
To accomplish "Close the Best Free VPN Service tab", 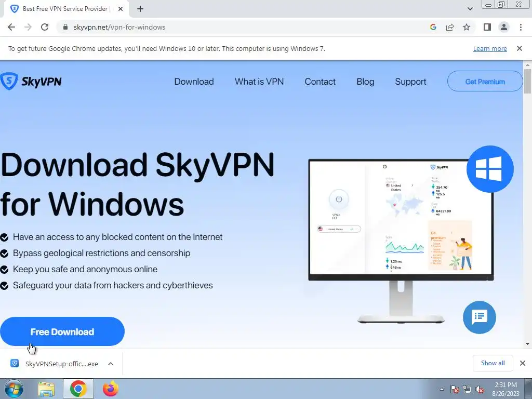I will point(121,9).
